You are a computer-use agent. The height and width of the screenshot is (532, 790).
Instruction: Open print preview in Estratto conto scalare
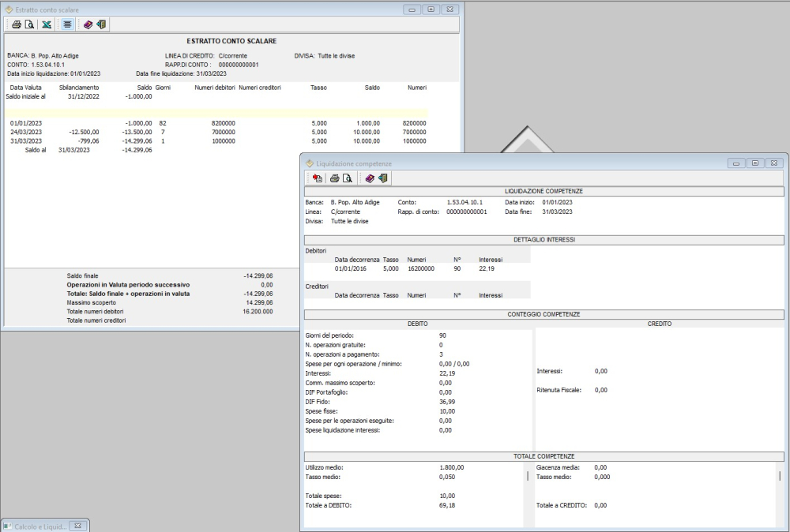click(x=28, y=24)
